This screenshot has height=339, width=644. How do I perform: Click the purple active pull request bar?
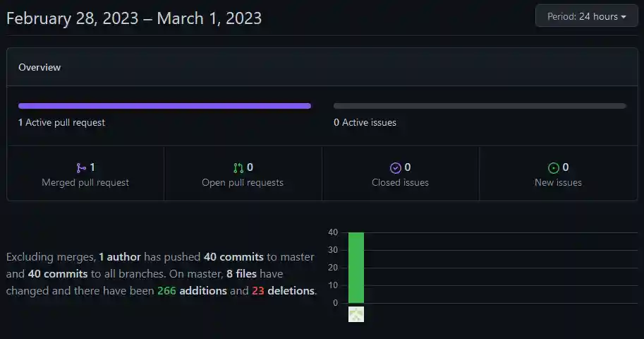point(164,106)
